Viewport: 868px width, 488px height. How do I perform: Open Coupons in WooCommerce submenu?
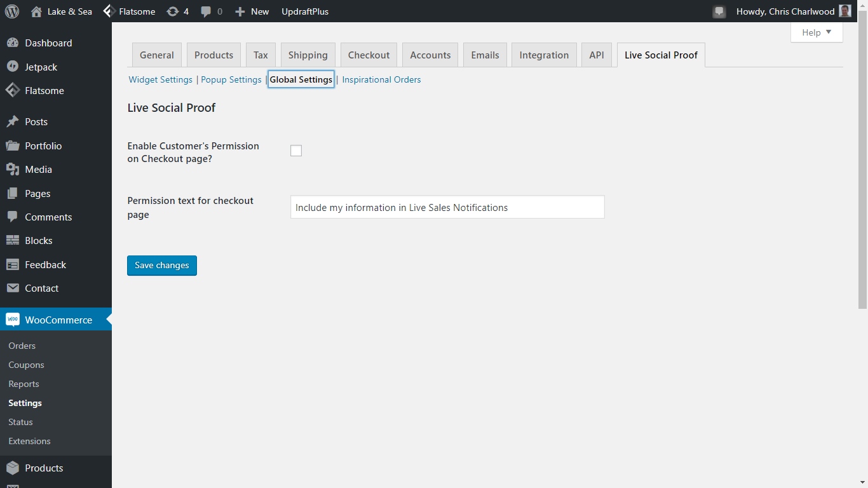click(x=26, y=365)
